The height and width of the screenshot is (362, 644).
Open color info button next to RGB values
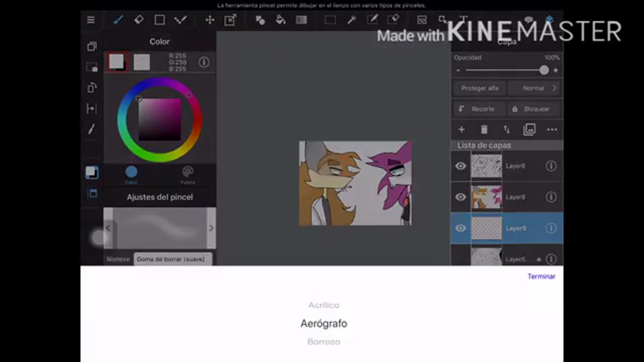click(x=204, y=62)
